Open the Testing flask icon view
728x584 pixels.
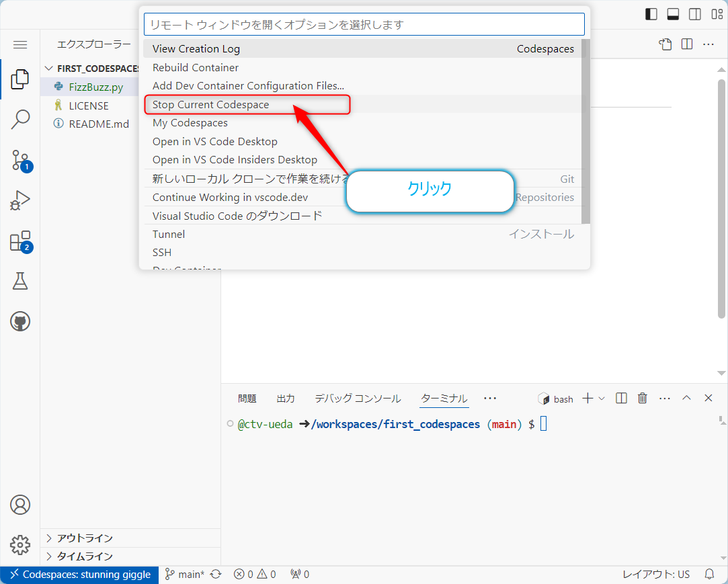tap(20, 281)
